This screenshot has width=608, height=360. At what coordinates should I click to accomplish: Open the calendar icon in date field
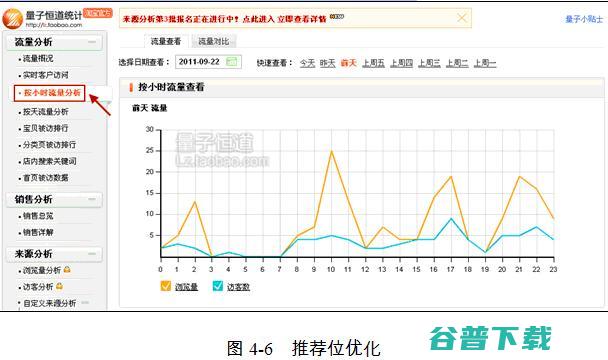click(x=231, y=61)
